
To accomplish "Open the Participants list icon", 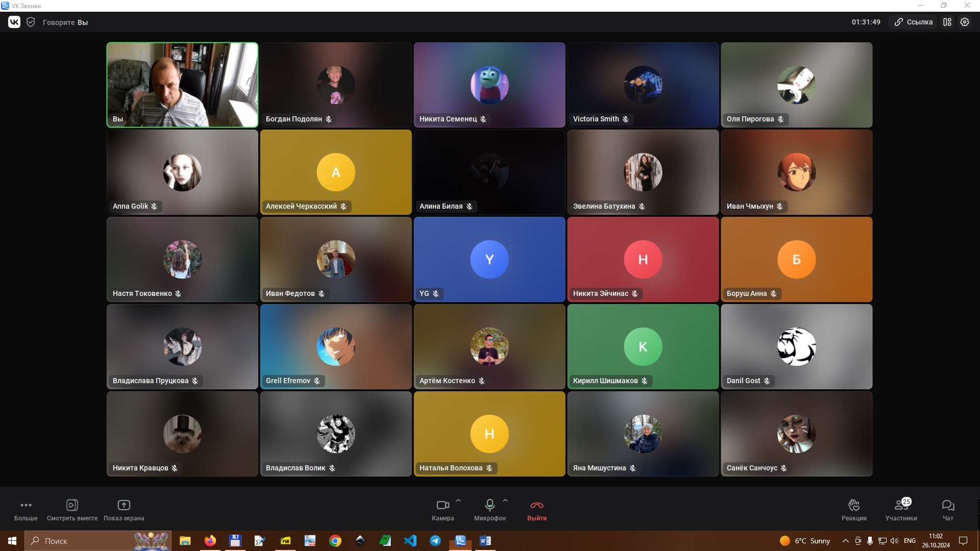I will point(901,505).
